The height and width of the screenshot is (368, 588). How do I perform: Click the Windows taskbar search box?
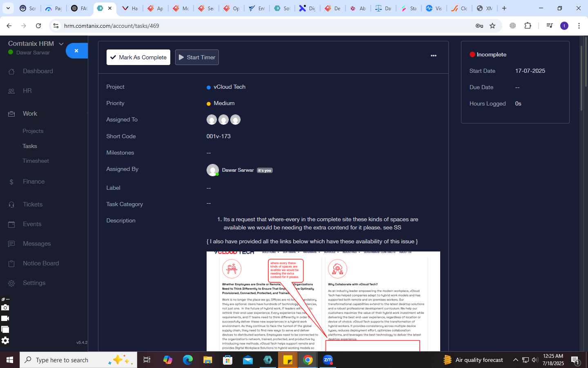pyautogui.click(x=78, y=360)
